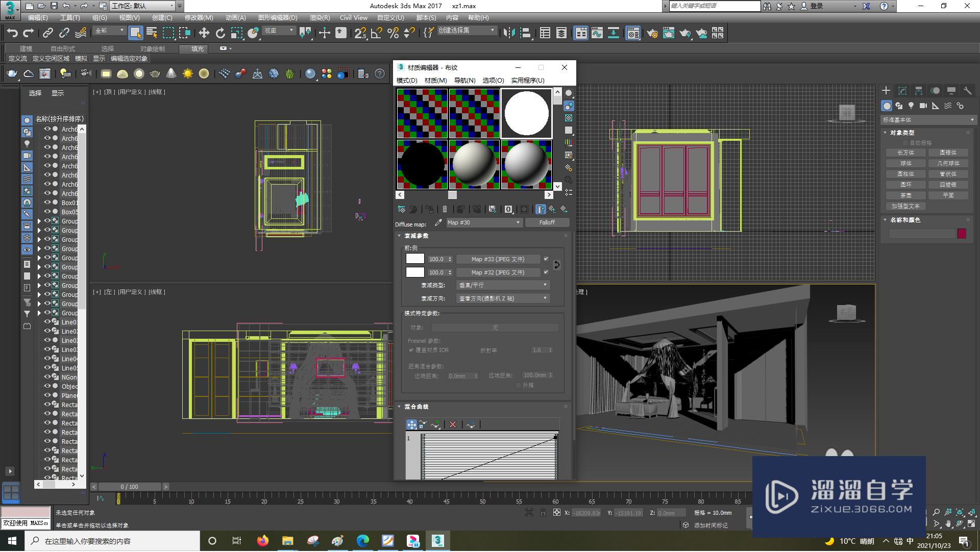This screenshot has height=552, width=980.
Task: Enable checkbox beside Map #33 slot
Action: (x=546, y=259)
